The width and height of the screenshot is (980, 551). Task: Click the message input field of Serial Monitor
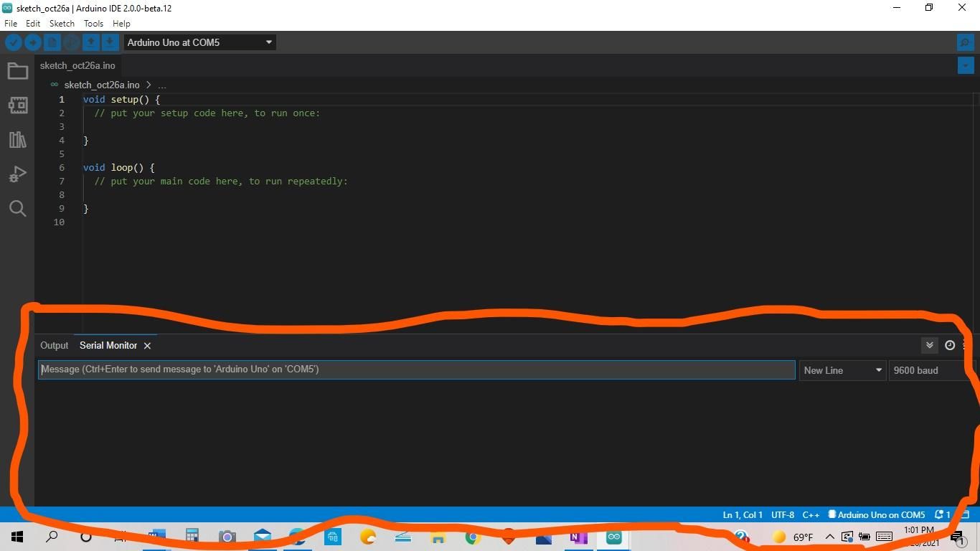416,369
